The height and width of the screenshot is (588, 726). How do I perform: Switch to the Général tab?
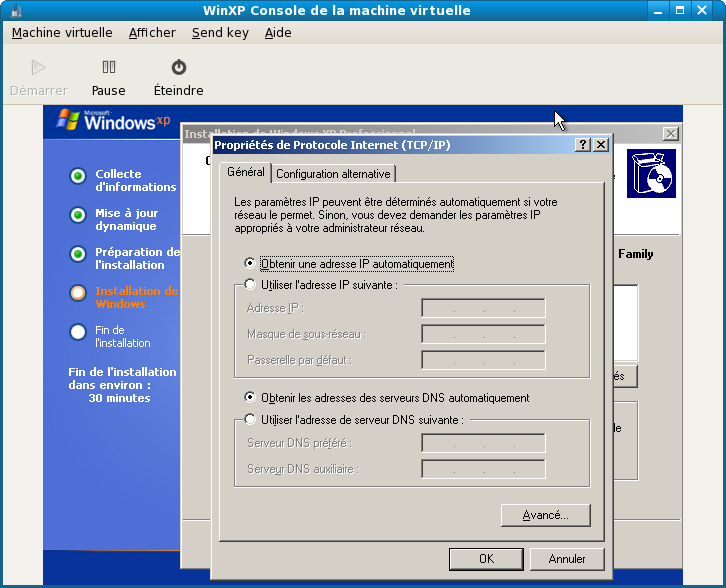[x=245, y=172]
